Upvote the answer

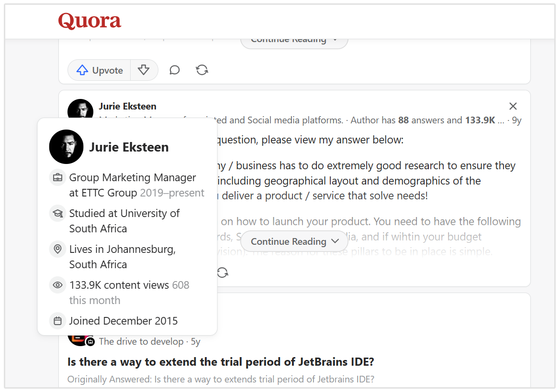[x=98, y=70]
